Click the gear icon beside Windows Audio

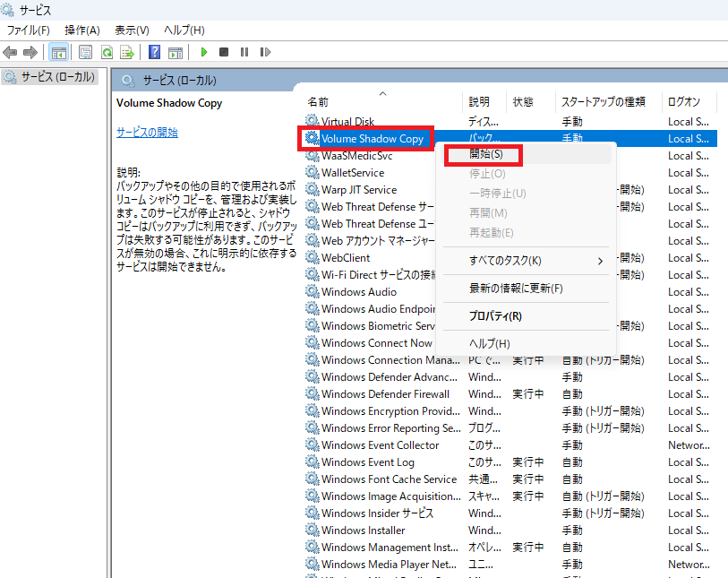tap(312, 291)
